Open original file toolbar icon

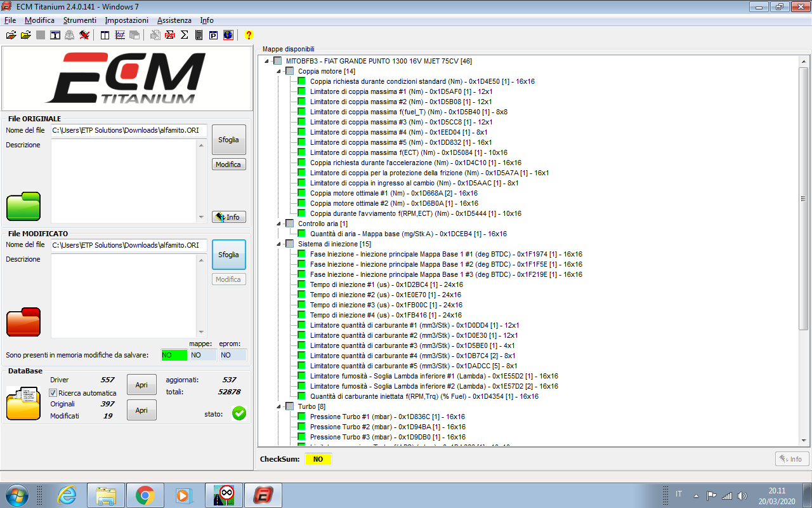11,35
